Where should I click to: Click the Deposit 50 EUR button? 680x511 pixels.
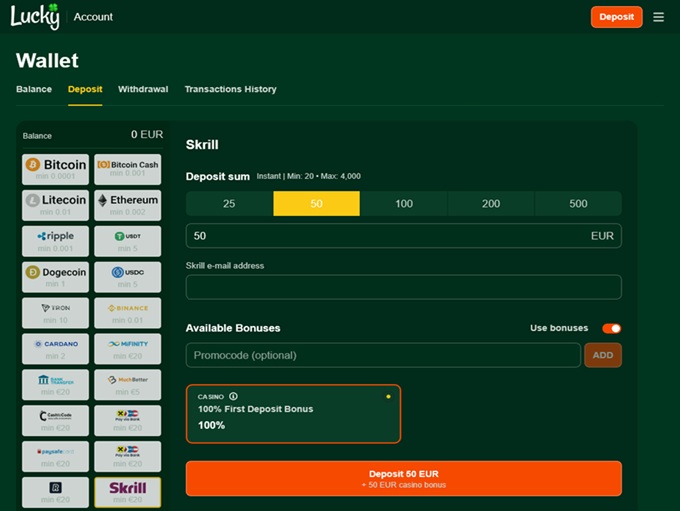tap(403, 478)
